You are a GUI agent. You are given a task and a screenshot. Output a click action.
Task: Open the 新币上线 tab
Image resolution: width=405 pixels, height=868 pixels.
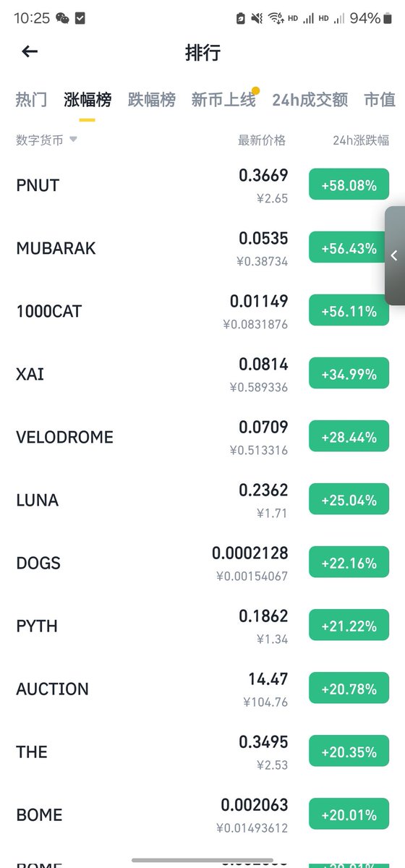[x=223, y=100]
